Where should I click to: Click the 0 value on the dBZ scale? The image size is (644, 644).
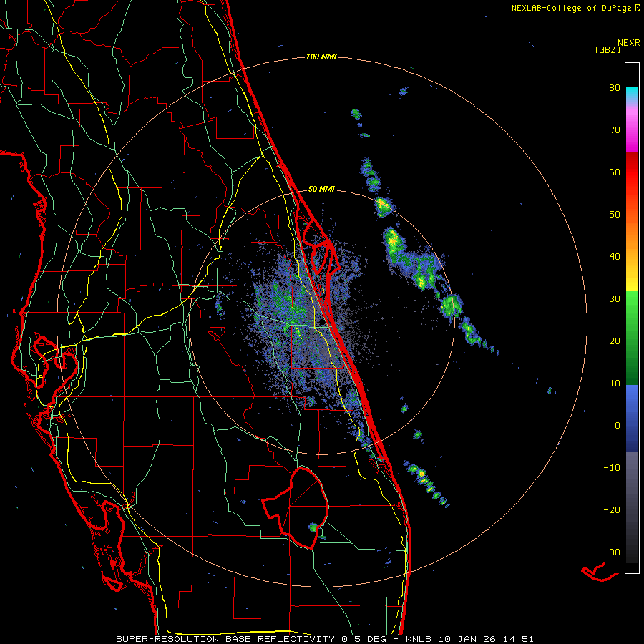click(618, 426)
